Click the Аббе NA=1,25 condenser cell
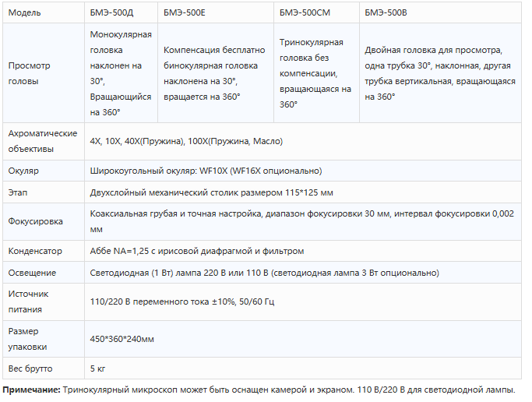This screenshot has width=532, height=402. [x=303, y=251]
